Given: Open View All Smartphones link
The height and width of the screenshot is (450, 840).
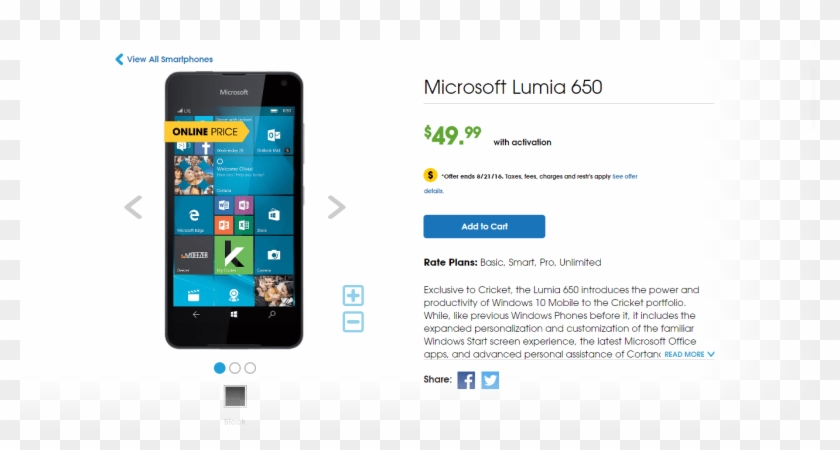Looking at the screenshot, I should [170, 59].
